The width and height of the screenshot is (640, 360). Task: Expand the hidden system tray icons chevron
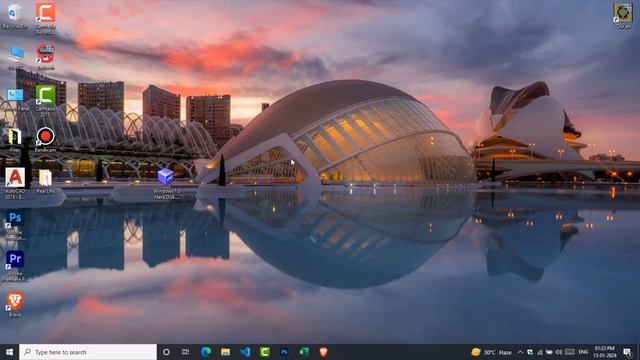520,352
